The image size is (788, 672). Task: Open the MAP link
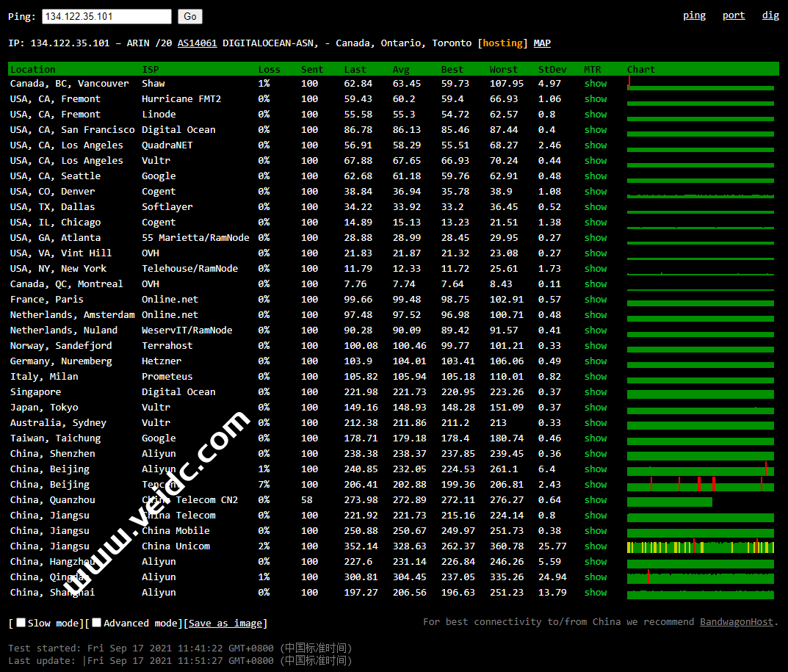coord(542,43)
